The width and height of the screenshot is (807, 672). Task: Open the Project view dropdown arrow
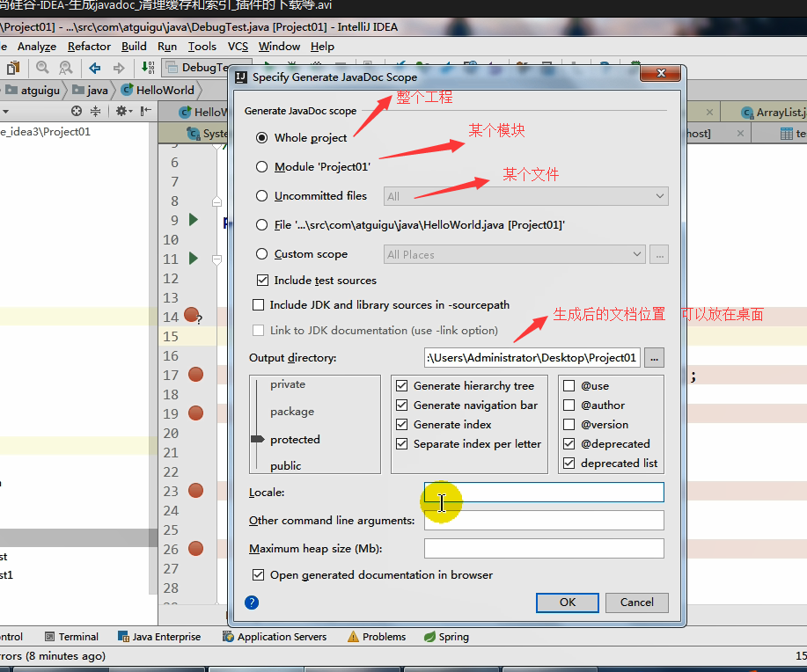[x=5, y=111]
